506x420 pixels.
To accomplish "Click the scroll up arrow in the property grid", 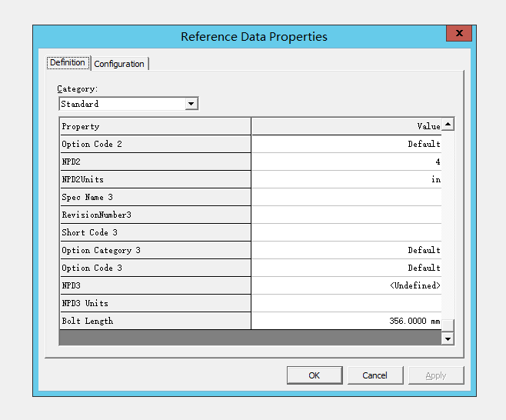I will (448, 125).
